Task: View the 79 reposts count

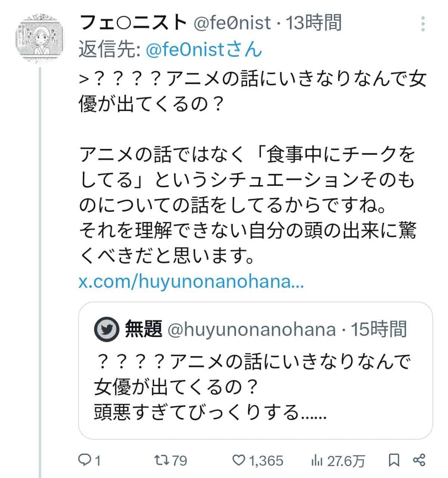Action: (180, 460)
